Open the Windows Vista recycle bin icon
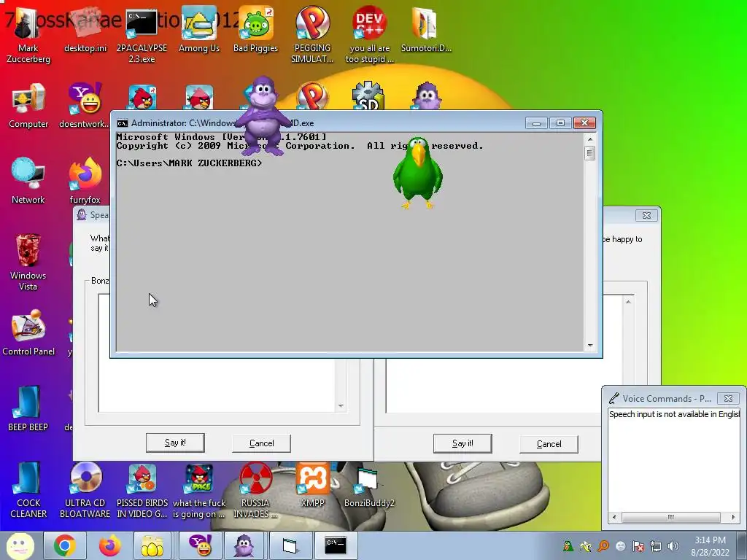Viewport: 747px width, 560px height. click(28, 262)
